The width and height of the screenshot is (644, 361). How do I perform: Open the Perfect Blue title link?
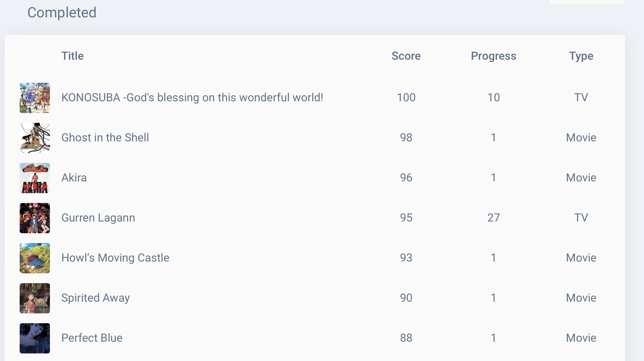point(92,338)
